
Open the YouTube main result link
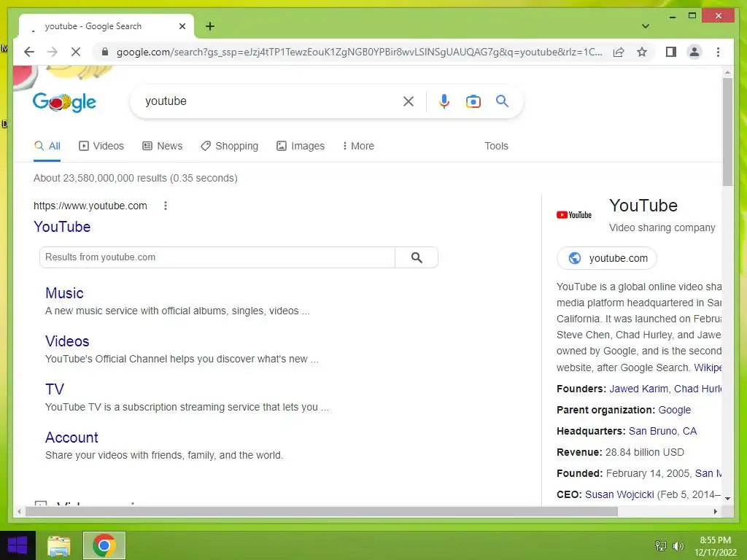coord(62,227)
